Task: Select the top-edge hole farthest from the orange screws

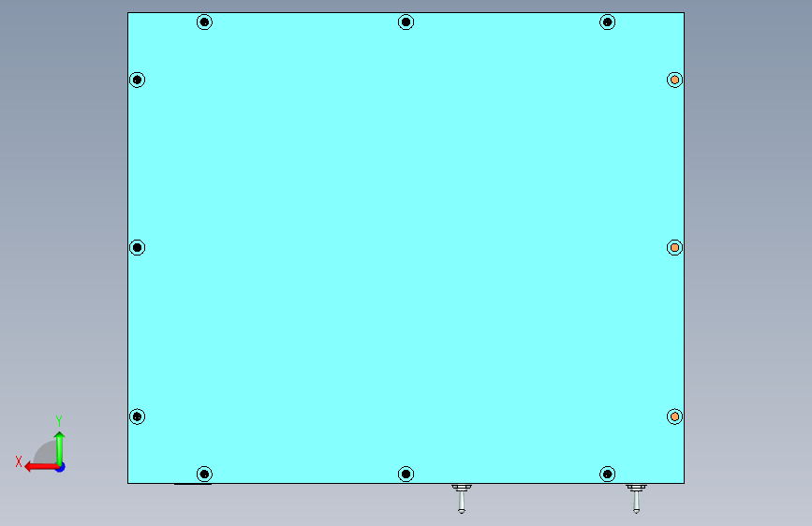Action: (x=204, y=22)
